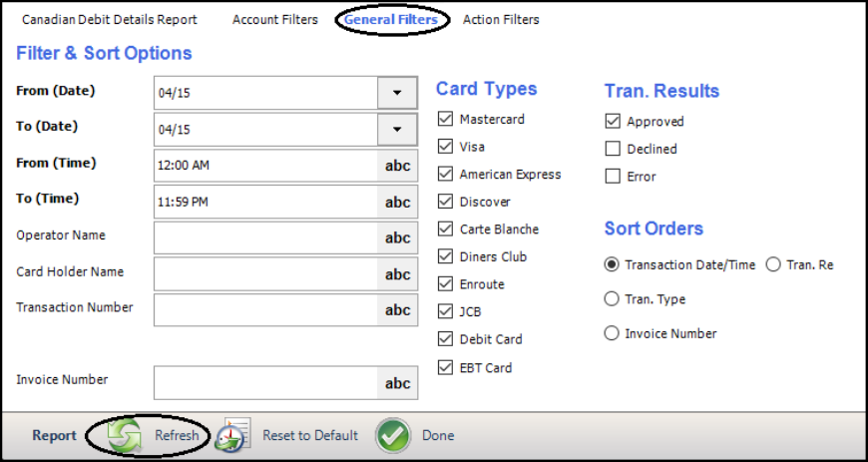The width and height of the screenshot is (868, 462).
Task: Switch to Account Filters tab
Action: (275, 20)
